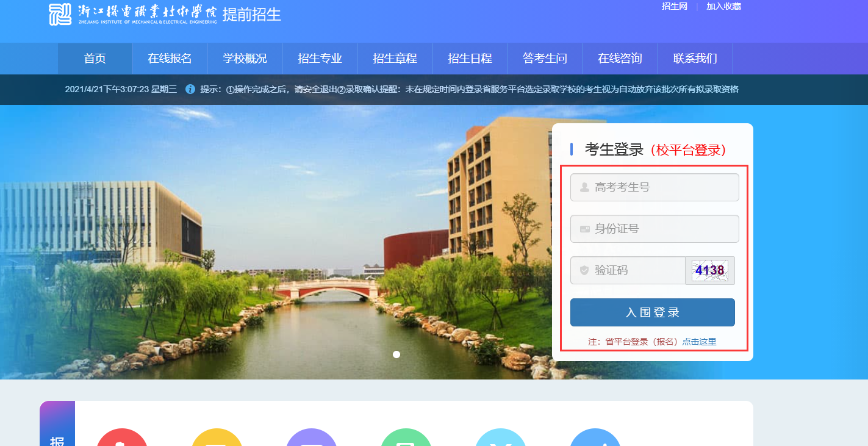Click the blue circular icon in bottom panel
Screen dimensions: 868x446
(595, 437)
